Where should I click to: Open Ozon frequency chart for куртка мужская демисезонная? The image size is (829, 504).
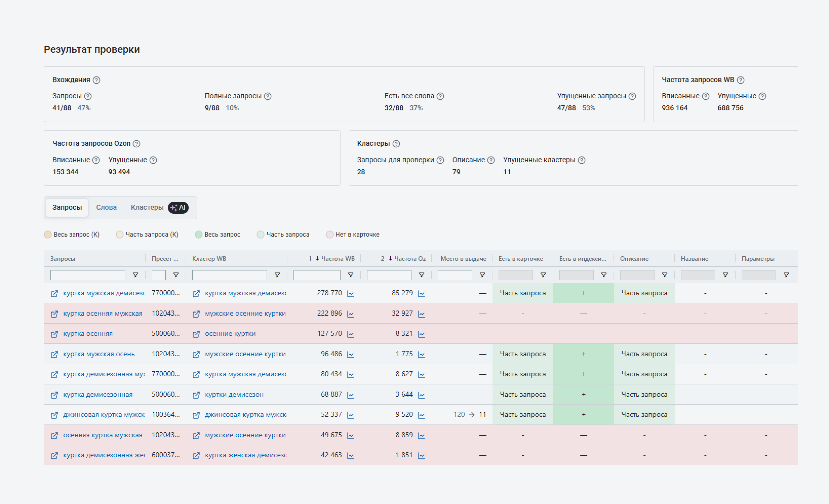[x=421, y=294]
